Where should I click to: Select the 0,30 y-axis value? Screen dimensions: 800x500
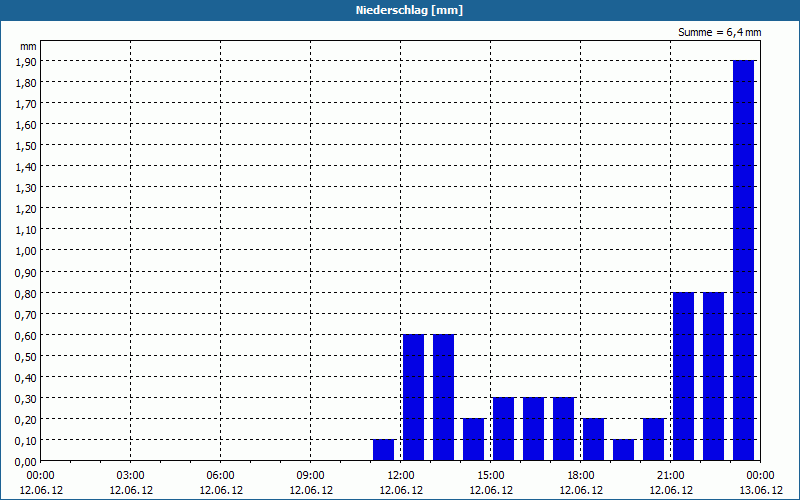[26, 399]
